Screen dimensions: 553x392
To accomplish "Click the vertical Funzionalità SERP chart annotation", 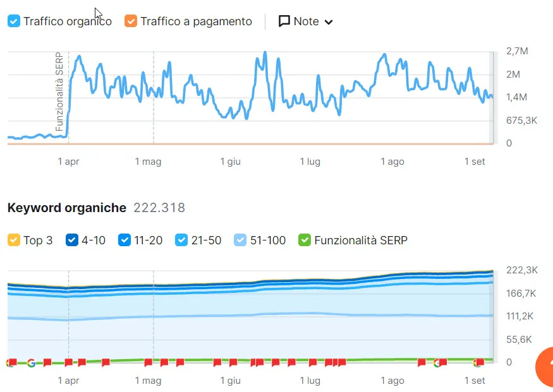I will (x=59, y=92).
